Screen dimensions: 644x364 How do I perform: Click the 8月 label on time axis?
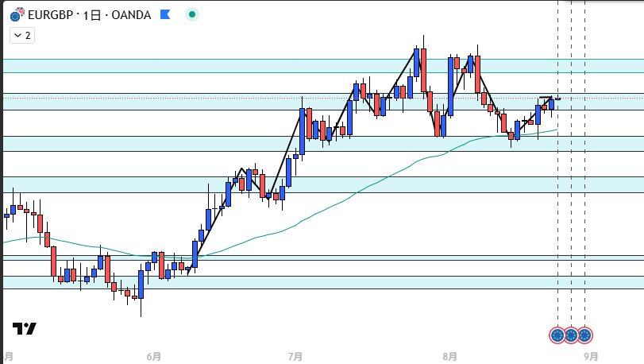[x=449, y=357]
